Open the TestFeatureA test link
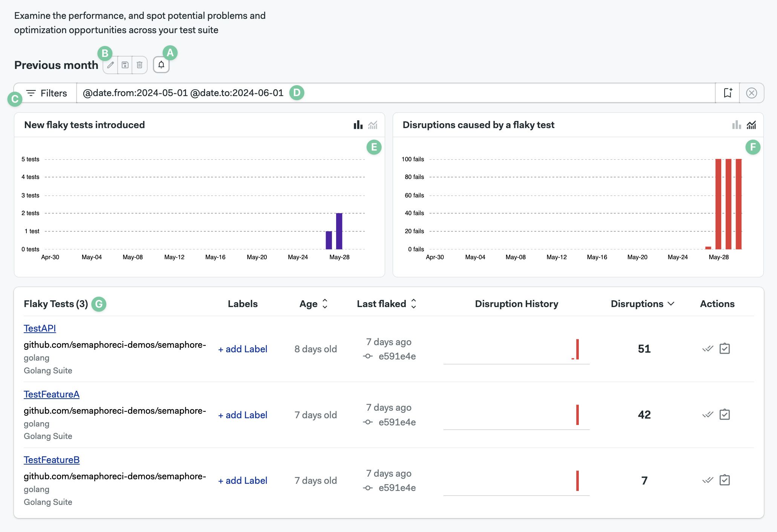The width and height of the screenshot is (777, 532). point(52,394)
